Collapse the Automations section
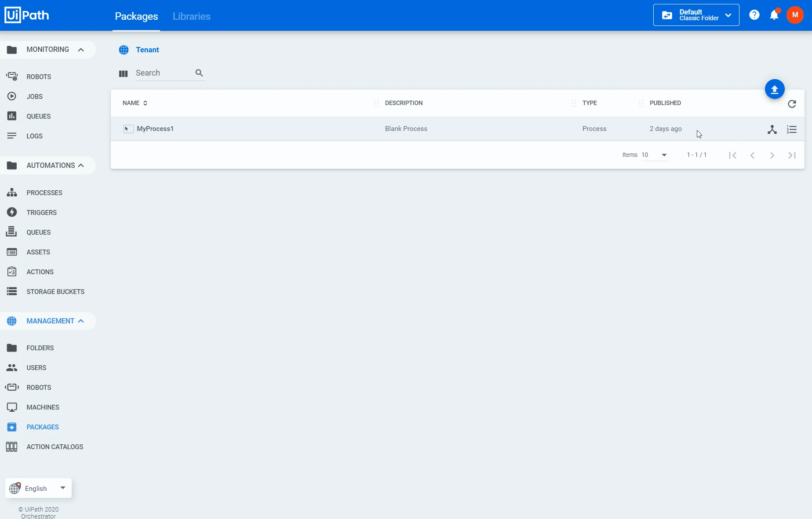The width and height of the screenshot is (812, 519). tap(81, 166)
